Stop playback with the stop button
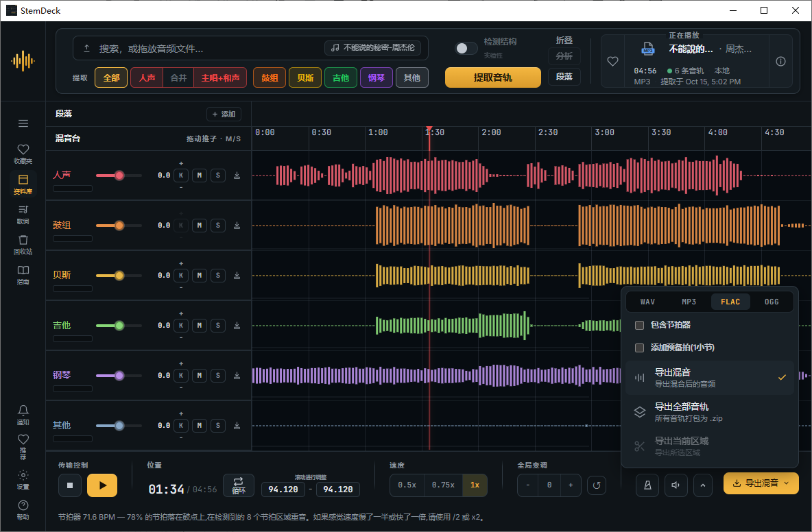Image resolution: width=812 pixels, height=532 pixels. (x=70, y=485)
